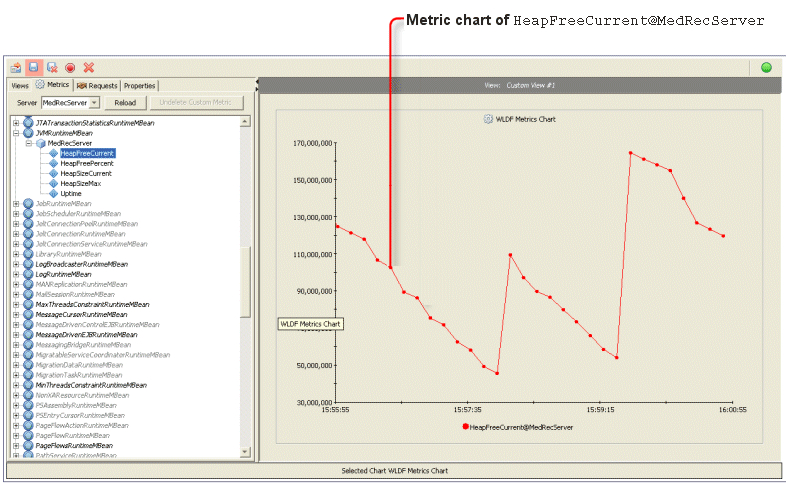Click the globe icon of MaxThreadsConstraintRuntimeMBean
Image resolution: width=786 pixels, height=484 pixels.
click(x=28, y=304)
